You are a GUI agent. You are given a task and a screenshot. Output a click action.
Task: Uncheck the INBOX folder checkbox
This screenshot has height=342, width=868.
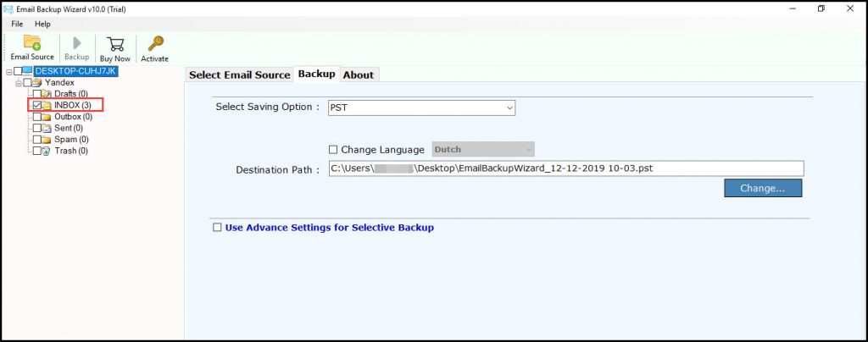pos(36,105)
